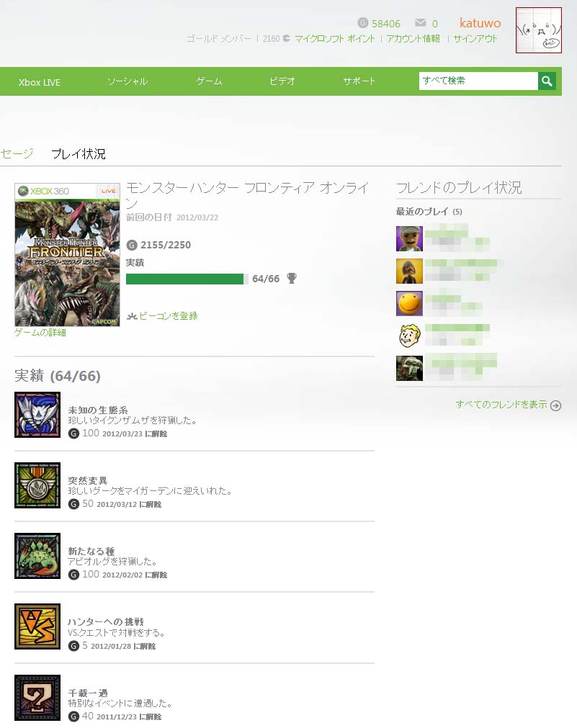This screenshot has height=728, width=577.
Task: Click the すべて検索 search field
Action: (478, 81)
